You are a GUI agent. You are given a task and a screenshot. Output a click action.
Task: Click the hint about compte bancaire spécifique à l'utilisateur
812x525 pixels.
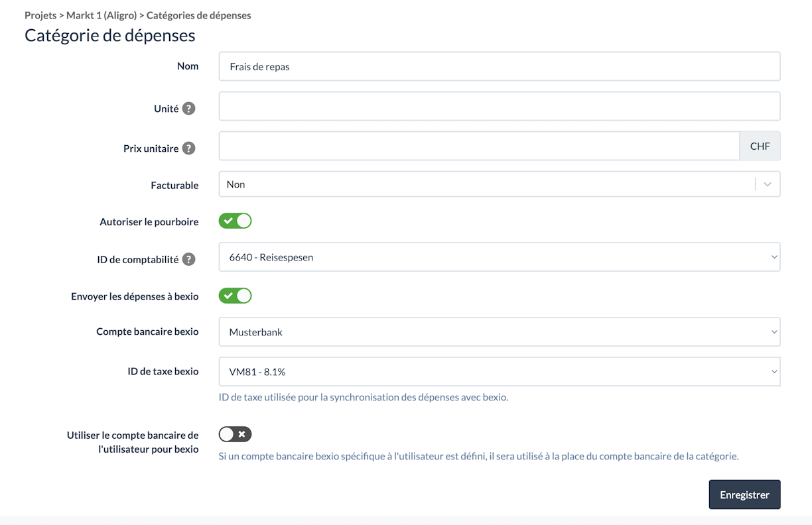(478, 456)
